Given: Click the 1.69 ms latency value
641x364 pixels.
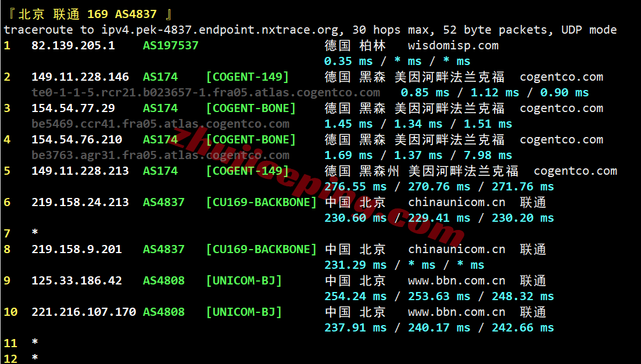Looking at the screenshot, I should [x=348, y=155].
